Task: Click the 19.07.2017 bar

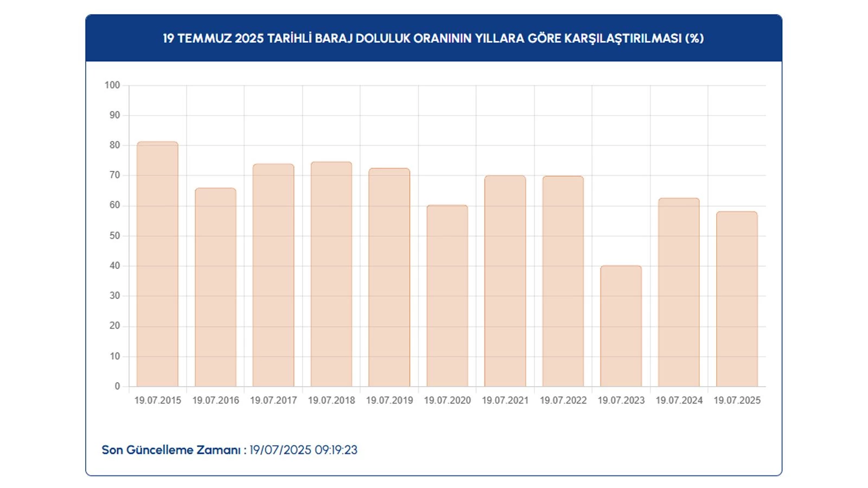Action: click(x=273, y=275)
